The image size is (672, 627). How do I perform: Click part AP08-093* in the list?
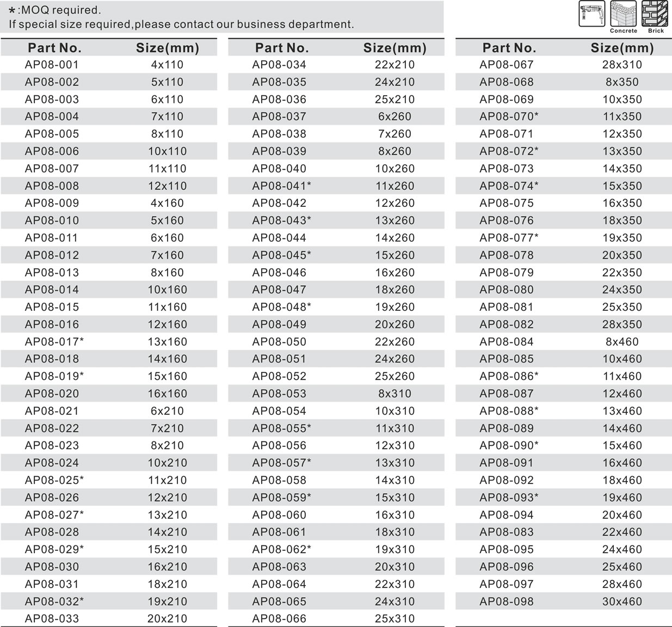click(x=509, y=497)
